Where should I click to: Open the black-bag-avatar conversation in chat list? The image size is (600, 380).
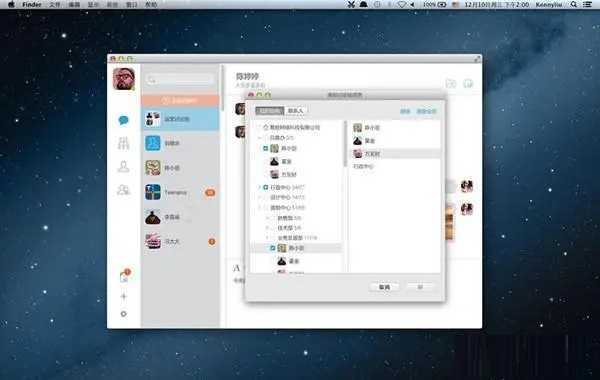180,217
